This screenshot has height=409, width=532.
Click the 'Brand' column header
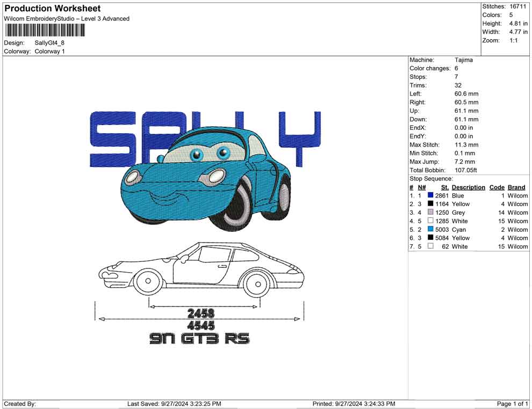(x=516, y=187)
